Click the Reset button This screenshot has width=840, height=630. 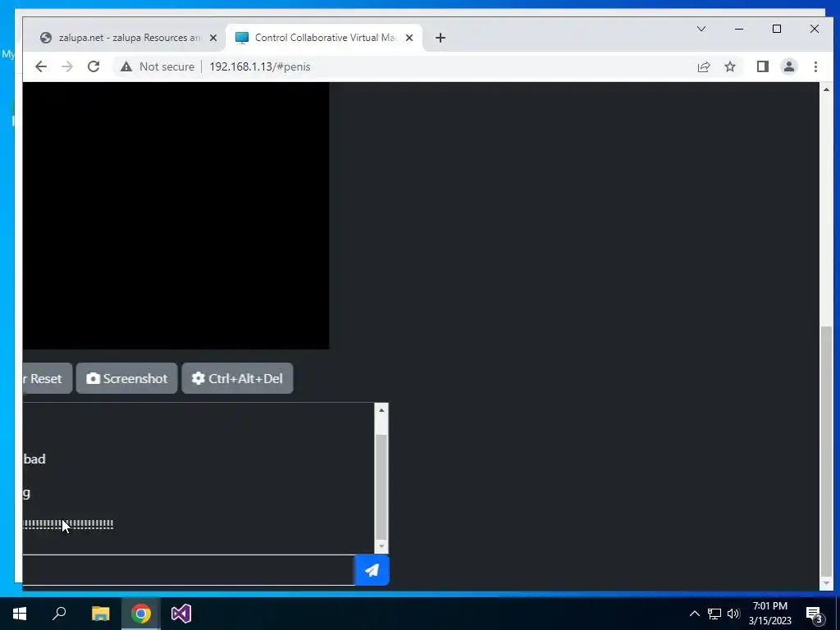click(x=47, y=378)
